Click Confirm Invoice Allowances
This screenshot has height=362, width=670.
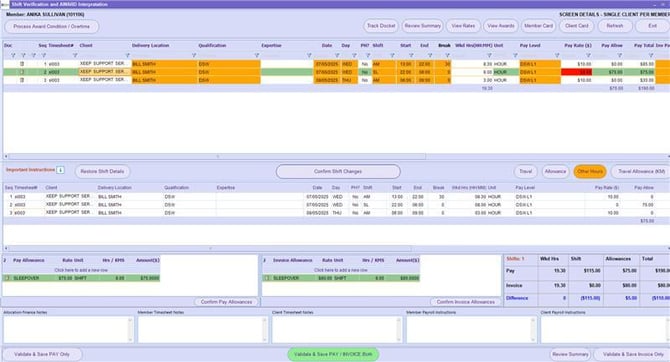(x=465, y=302)
